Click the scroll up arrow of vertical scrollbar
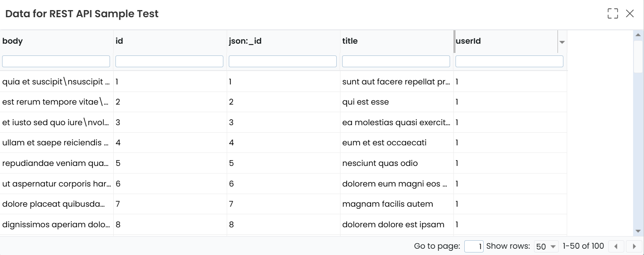Image resolution: width=644 pixels, height=255 pixels. coord(638,35)
